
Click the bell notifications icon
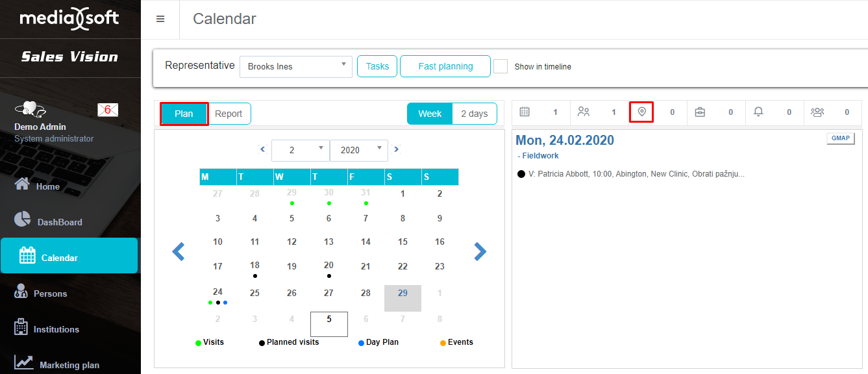[758, 112]
